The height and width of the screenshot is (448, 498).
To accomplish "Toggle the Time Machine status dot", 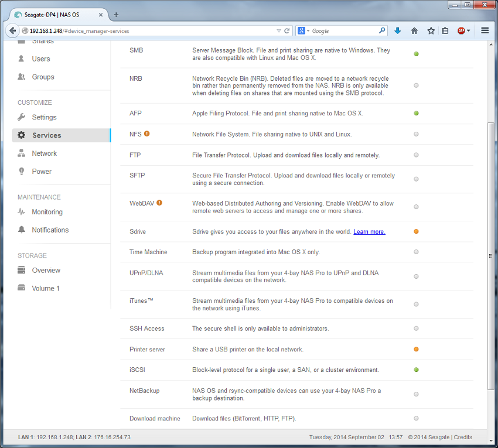I will (416, 252).
